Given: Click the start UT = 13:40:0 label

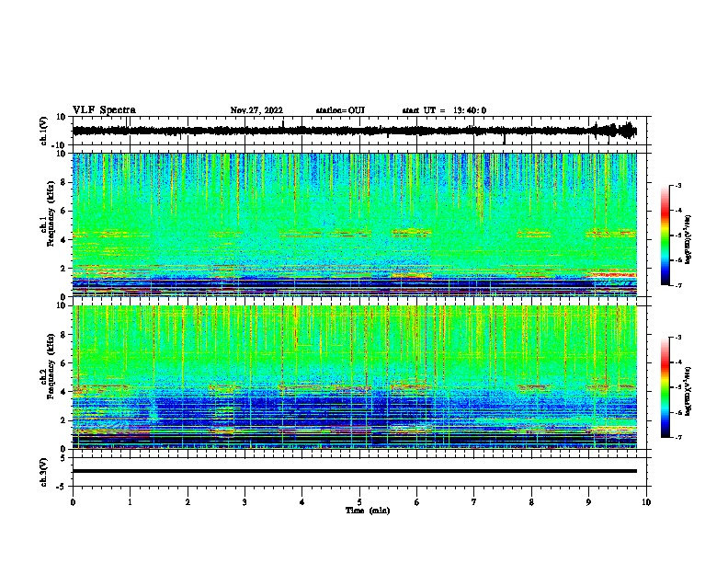Looking at the screenshot, I should click(444, 110).
